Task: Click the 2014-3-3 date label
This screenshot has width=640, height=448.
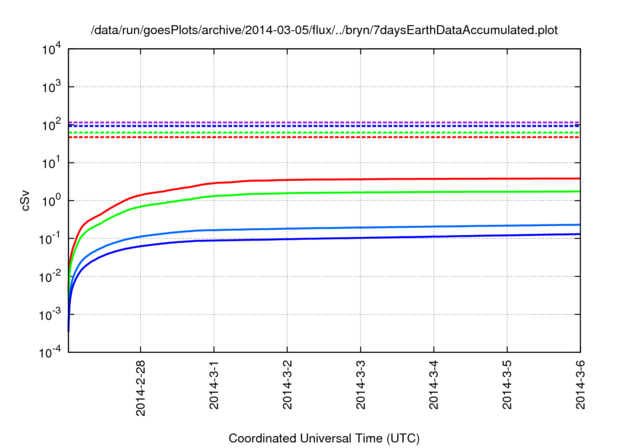Action: point(360,385)
